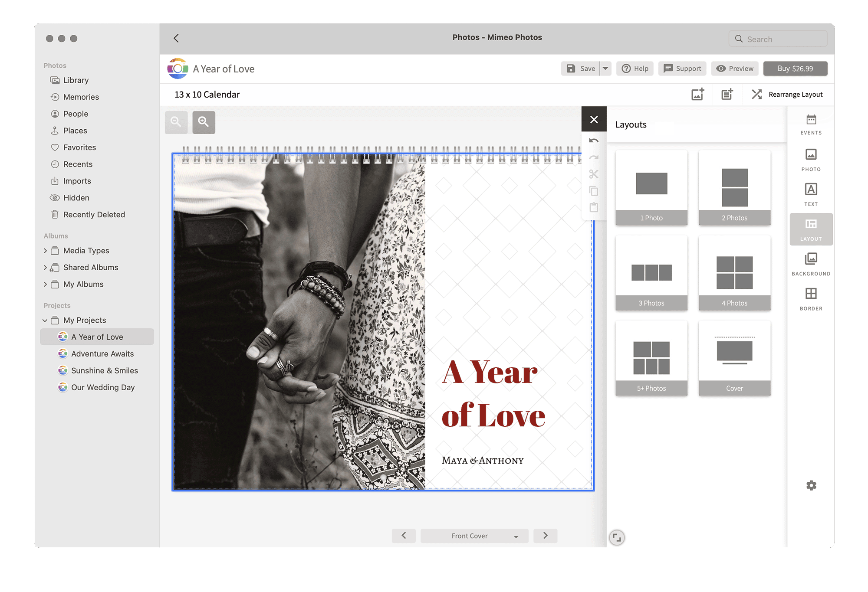Expand the Shared Albums group
868x592 pixels.
tap(44, 267)
